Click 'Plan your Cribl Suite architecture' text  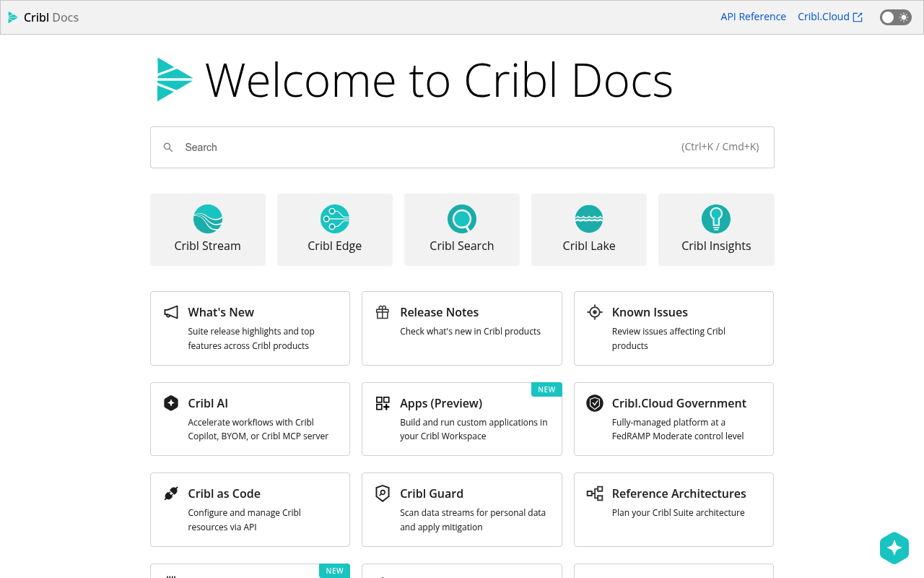pyautogui.click(x=679, y=513)
